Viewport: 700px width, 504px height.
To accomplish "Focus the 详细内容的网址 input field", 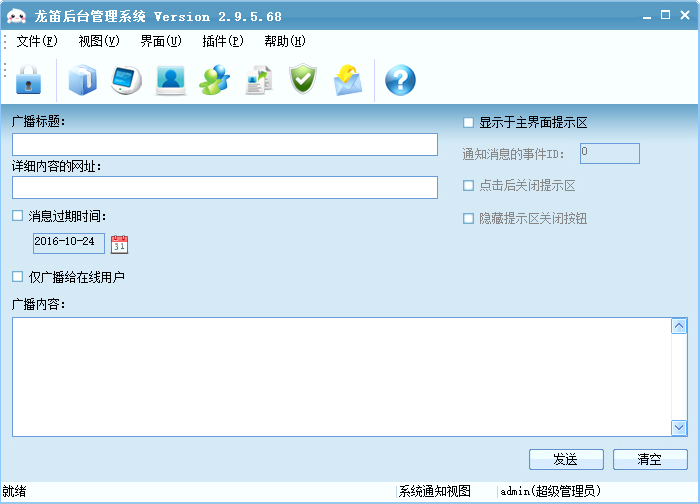I will pyautogui.click(x=225, y=187).
